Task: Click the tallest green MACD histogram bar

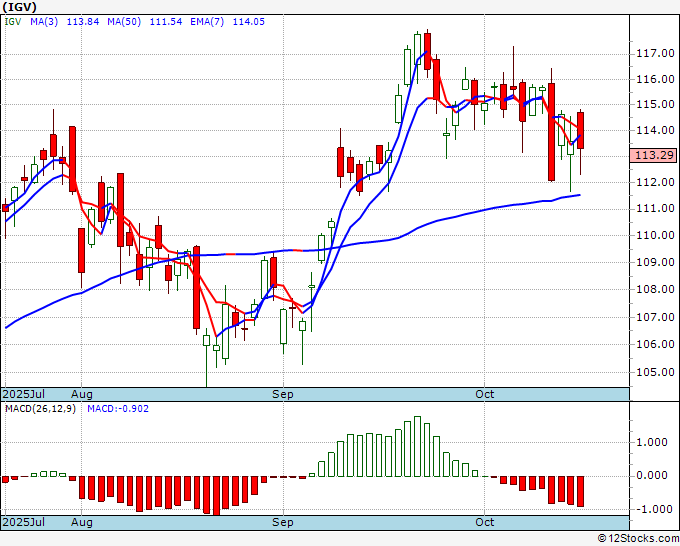Action: tap(417, 446)
